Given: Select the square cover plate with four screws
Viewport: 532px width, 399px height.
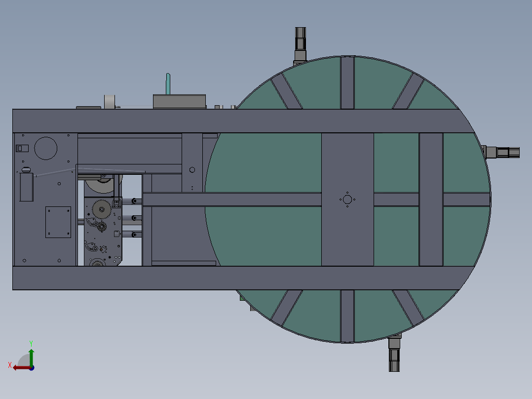Looking at the screenshot, I should [58, 222].
